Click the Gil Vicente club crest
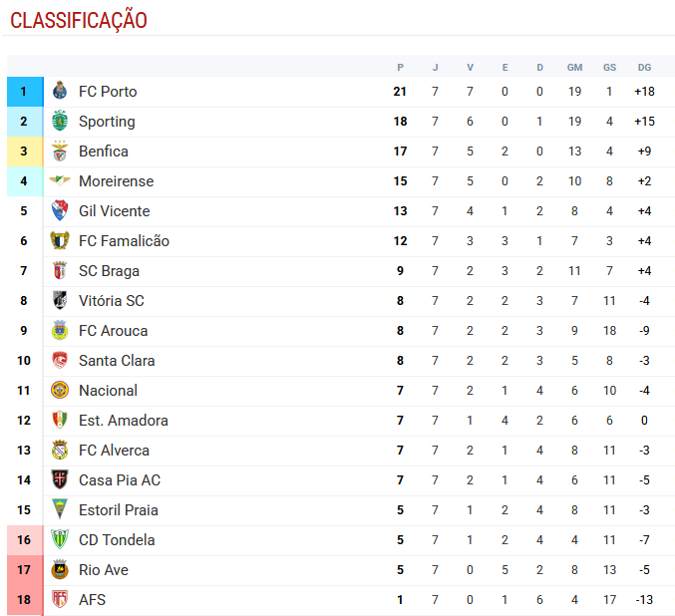Image resolution: width=675 pixels, height=616 pixels. 60,211
